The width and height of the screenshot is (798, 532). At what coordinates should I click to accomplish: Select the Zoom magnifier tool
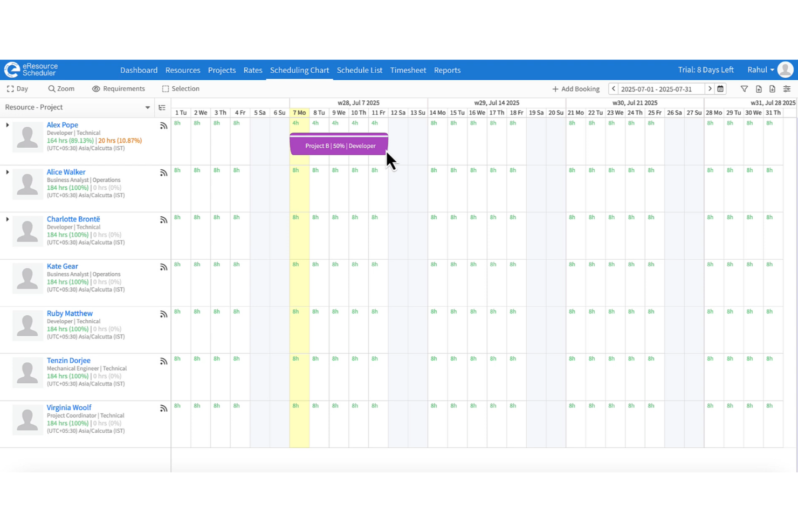(x=60, y=88)
